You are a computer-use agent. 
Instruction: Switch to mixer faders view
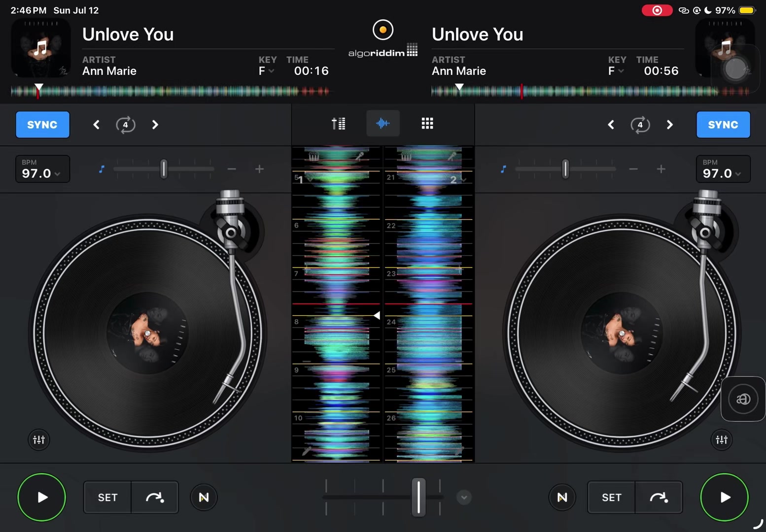[338, 124]
